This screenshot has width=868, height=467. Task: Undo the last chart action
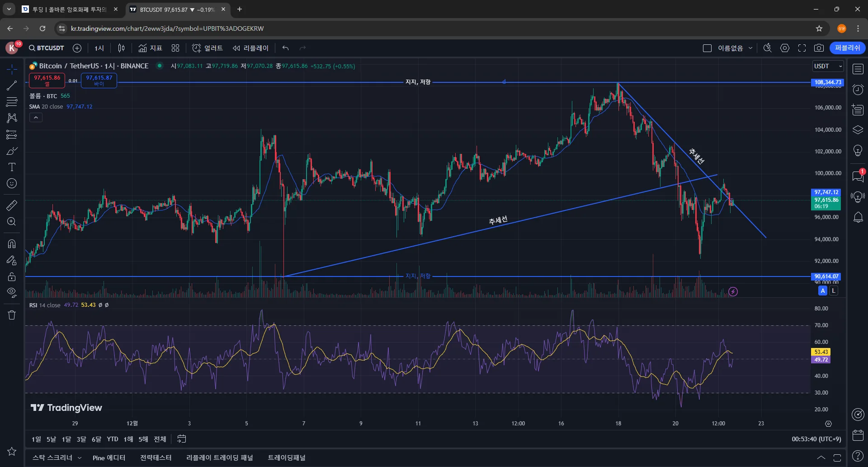click(x=285, y=48)
